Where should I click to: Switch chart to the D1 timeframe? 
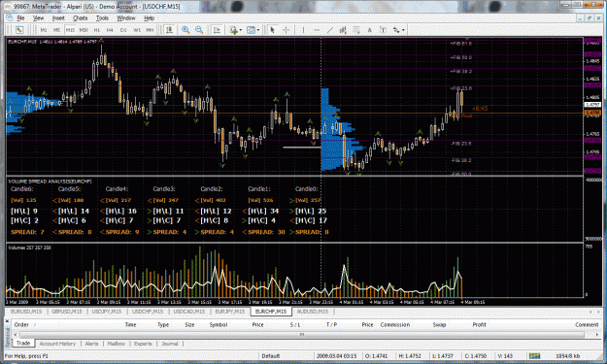coord(123,30)
